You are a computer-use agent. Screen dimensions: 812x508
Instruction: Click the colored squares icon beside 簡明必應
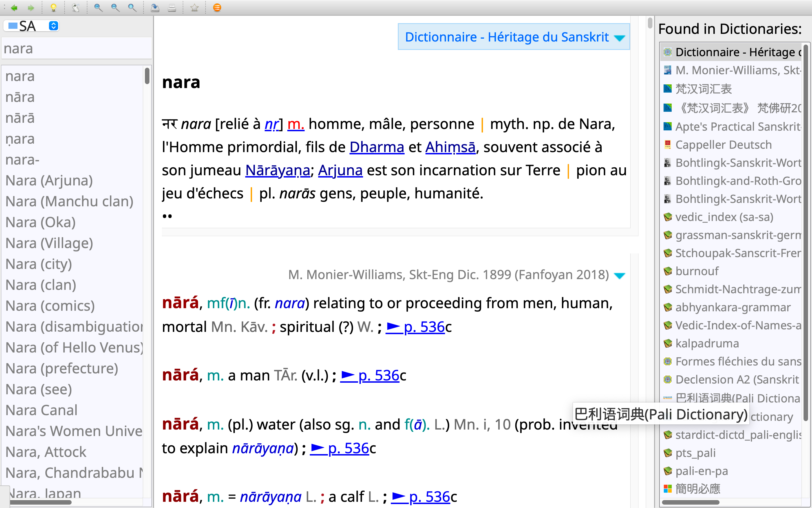tap(668, 489)
